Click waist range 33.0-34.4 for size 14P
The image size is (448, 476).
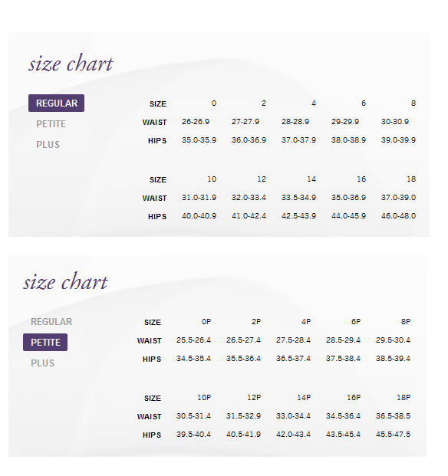pos(293,416)
